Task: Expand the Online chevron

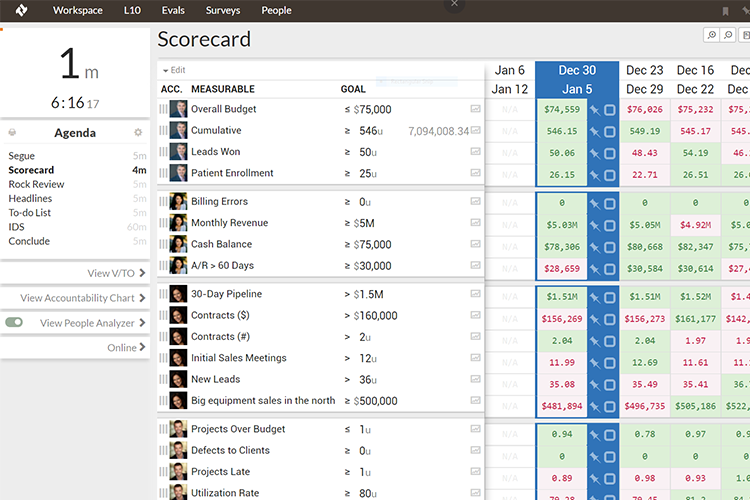Action: coord(142,347)
